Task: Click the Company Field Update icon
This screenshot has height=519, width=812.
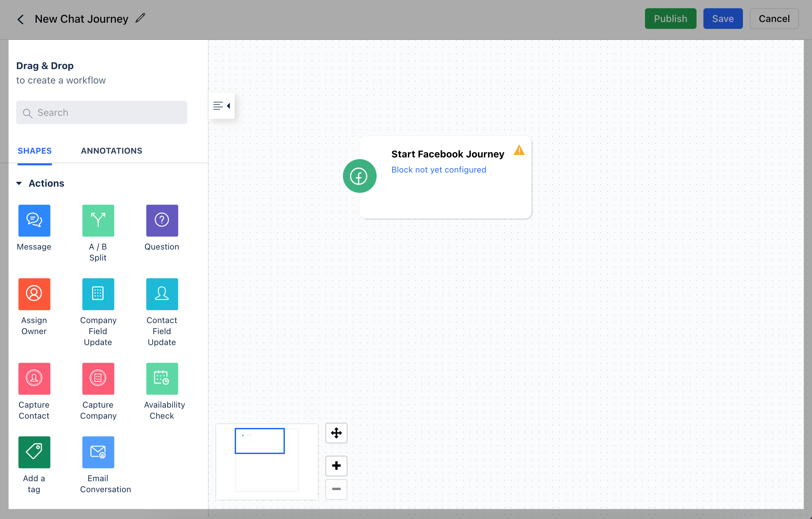Action: click(x=98, y=294)
